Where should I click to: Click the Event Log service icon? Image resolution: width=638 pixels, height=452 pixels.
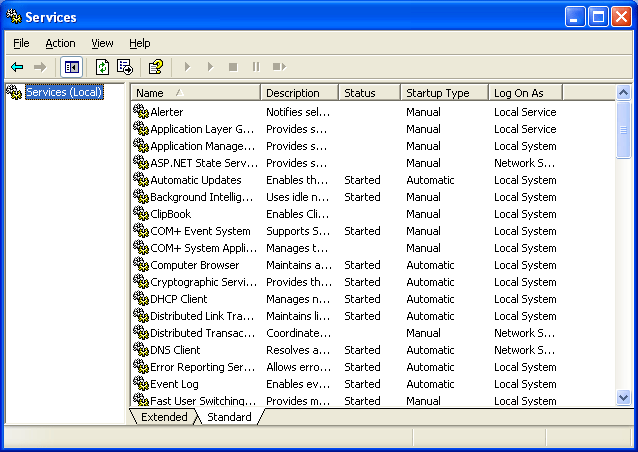point(141,384)
